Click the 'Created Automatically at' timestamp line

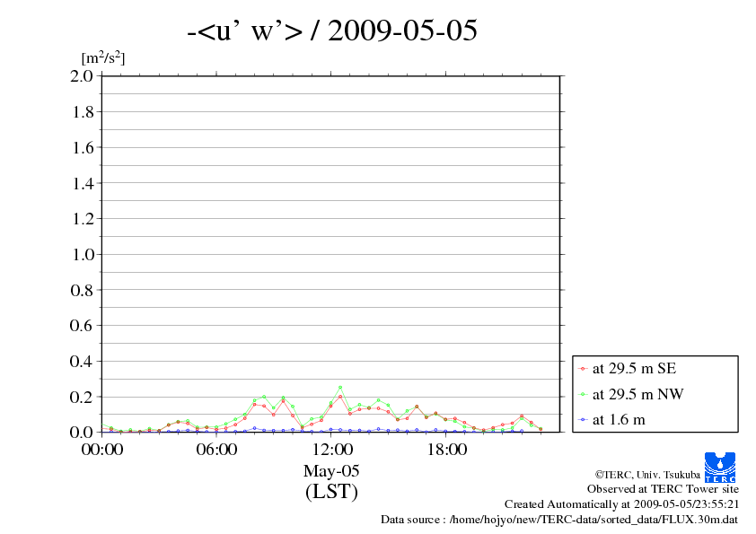point(621,504)
